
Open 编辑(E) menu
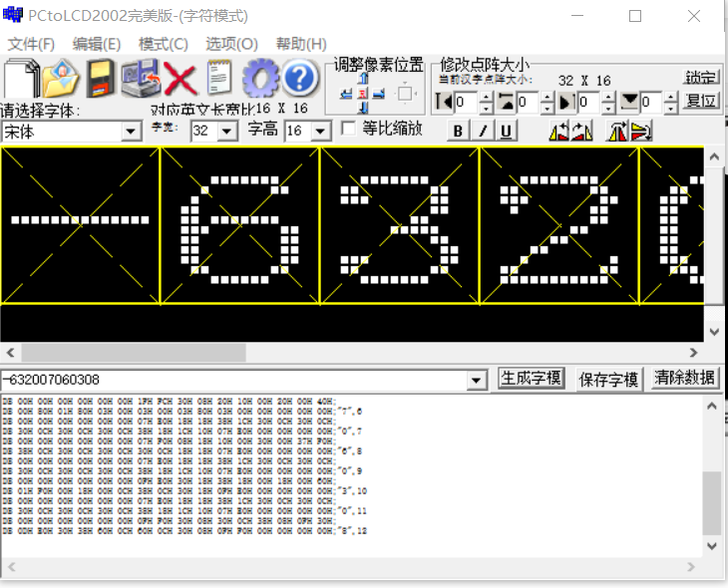point(97,44)
